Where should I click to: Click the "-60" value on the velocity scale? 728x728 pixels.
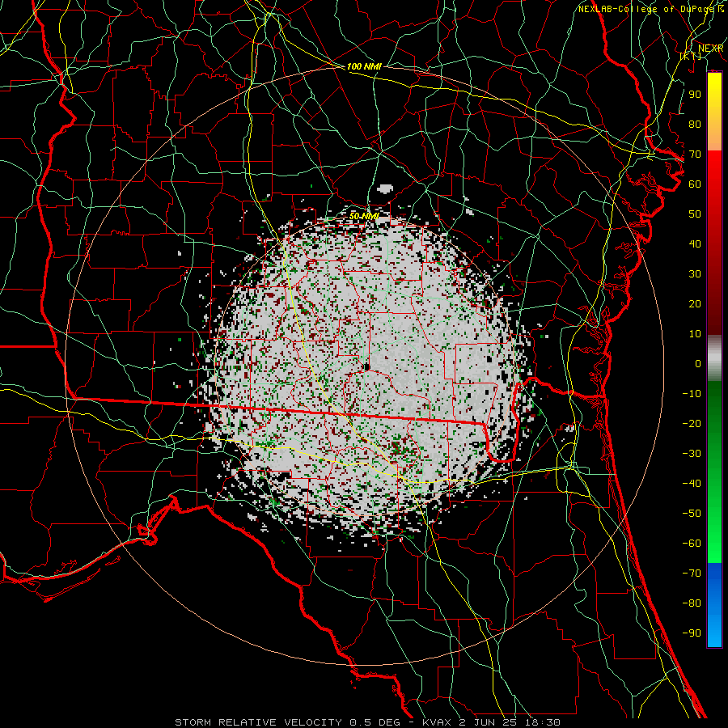(x=692, y=544)
